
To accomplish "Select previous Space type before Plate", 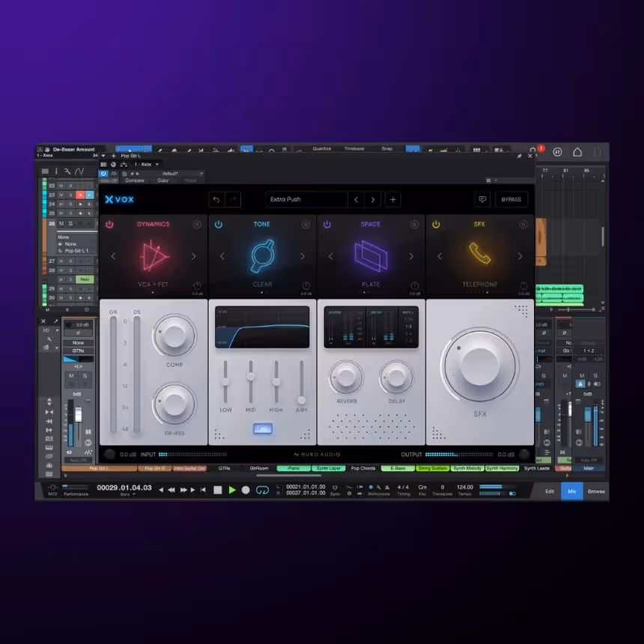I will (x=331, y=256).
